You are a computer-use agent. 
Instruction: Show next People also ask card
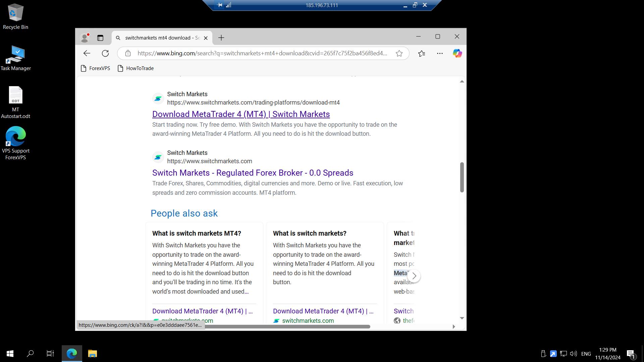pyautogui.click(x=414, y=276)
